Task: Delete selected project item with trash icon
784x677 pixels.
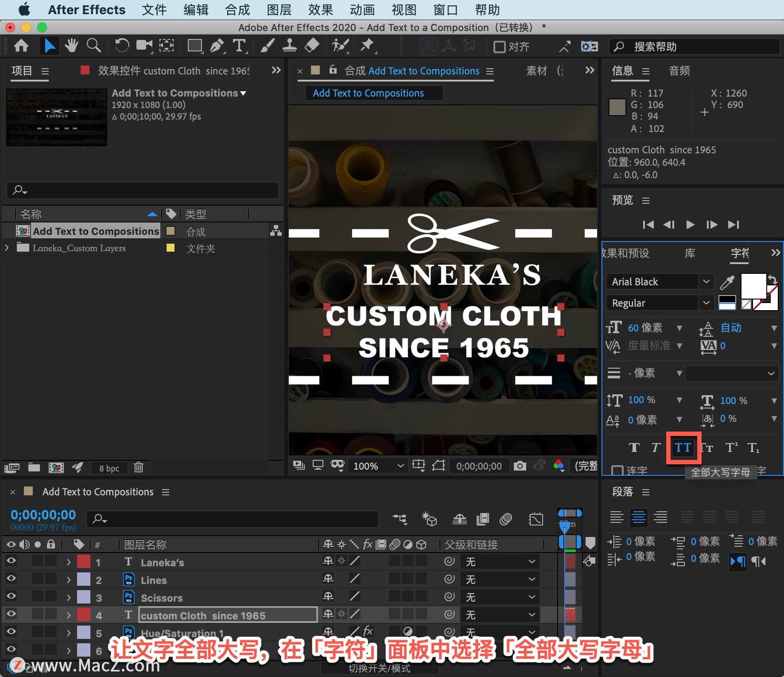Action: click(x=139, y=467)
